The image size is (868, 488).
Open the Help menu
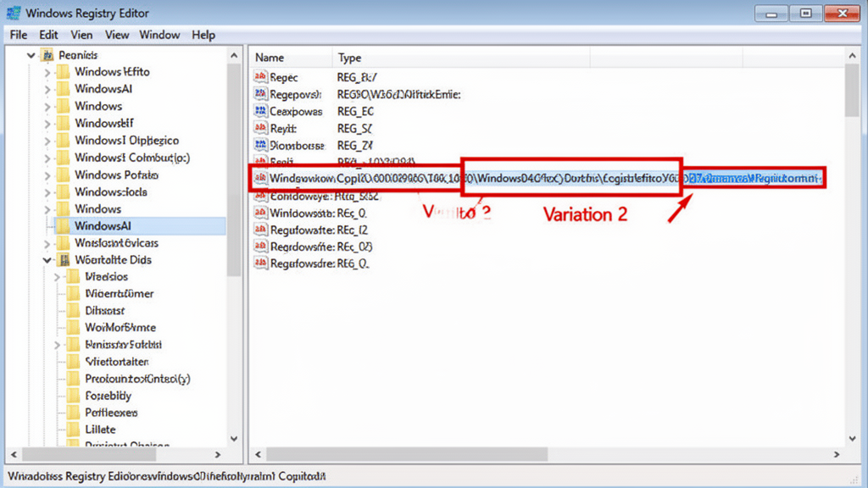tap(203, 35)
